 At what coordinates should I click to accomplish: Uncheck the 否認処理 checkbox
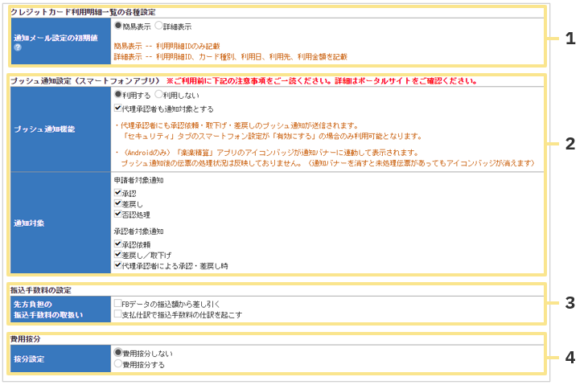118,214
